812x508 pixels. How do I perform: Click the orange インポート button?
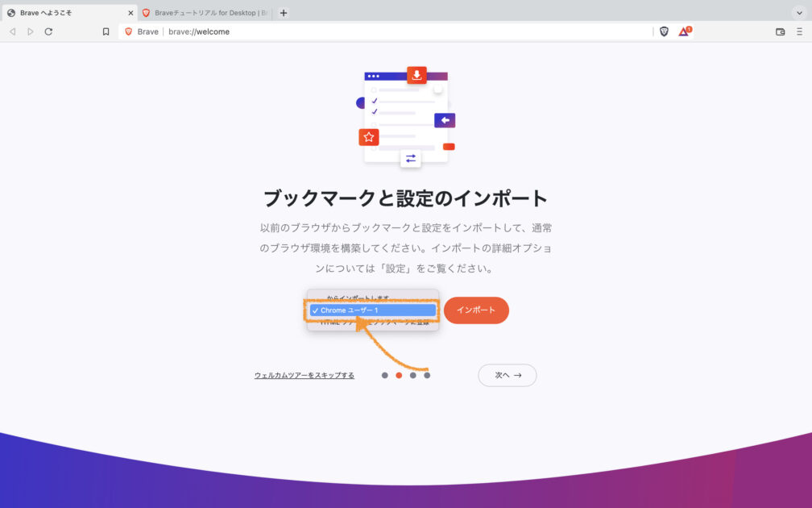(476, 310)
